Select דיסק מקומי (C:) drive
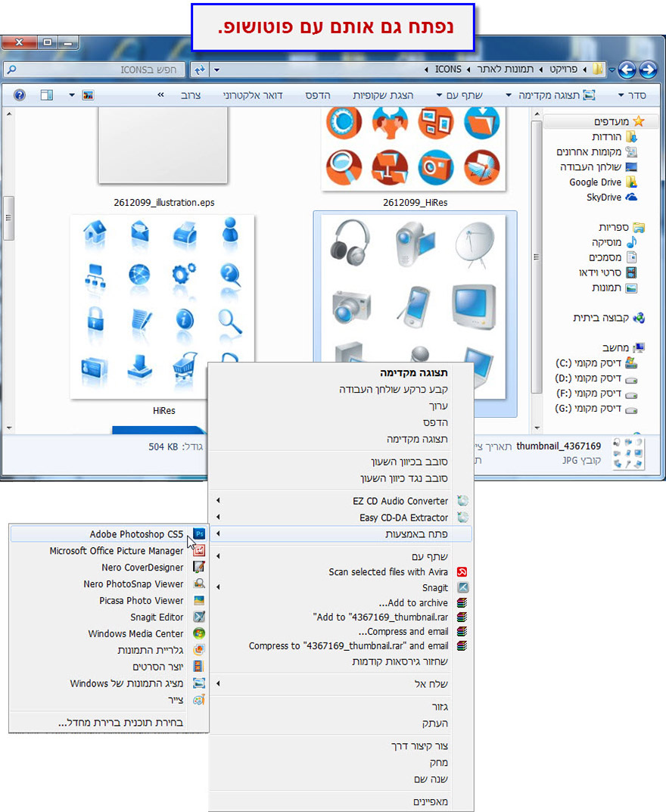The height and width of the screenshot is (812, 666). (x=596, y=363)
